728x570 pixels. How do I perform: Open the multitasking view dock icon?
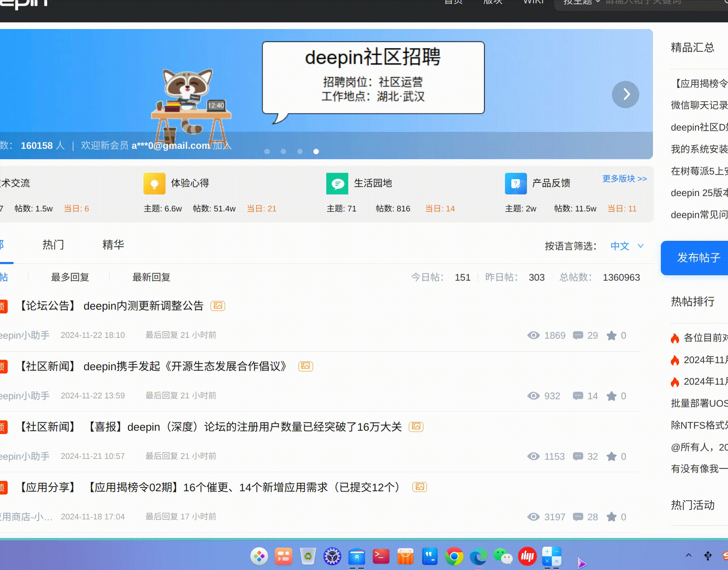(x=284, y=556)
